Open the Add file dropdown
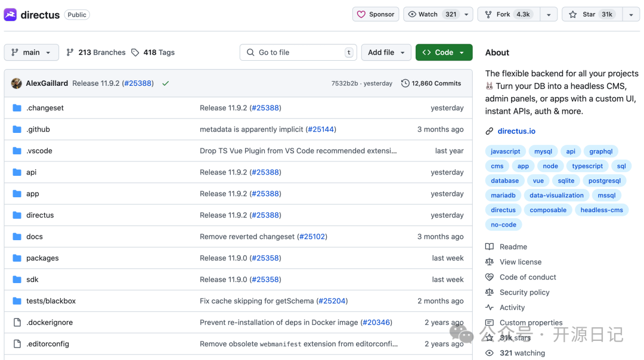The image size is (644, 360). [x=386, y=52]
